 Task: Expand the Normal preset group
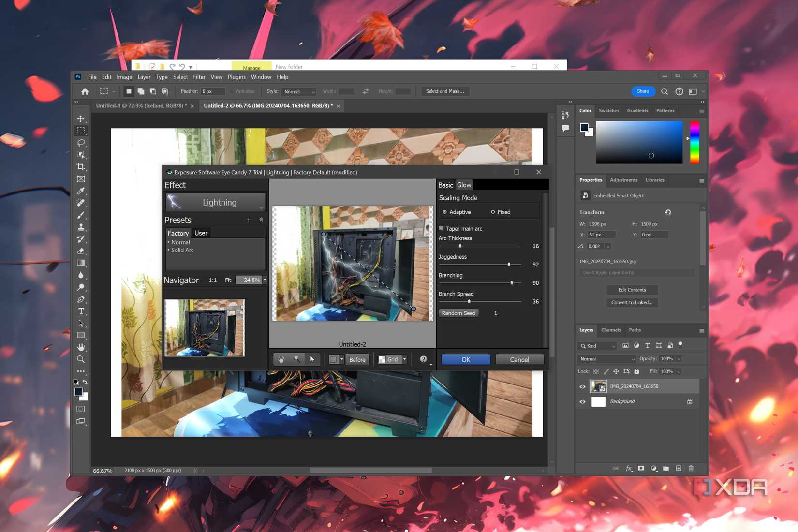pyautogui.click(x=168, y=242)
